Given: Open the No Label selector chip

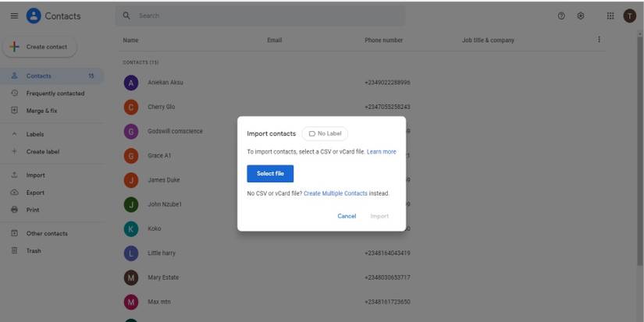Looking at the screenshot, I should [x=325, y=133].
